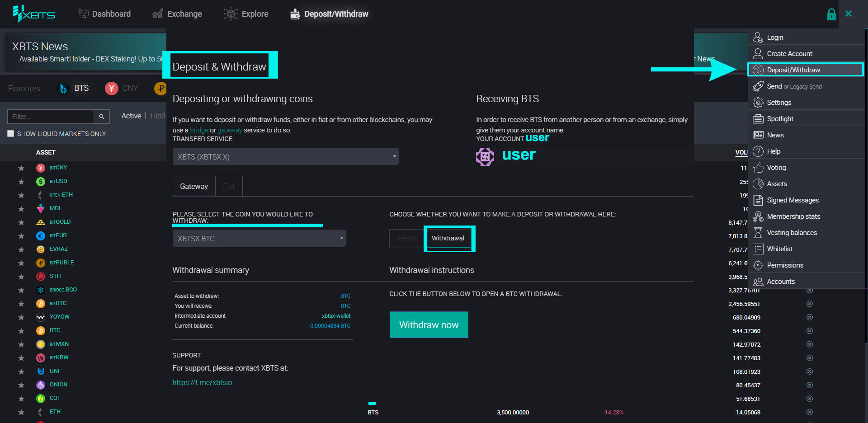Open Assets pie chart icon
Viewport: 868px width, 423px height.
tap(758, 184)
